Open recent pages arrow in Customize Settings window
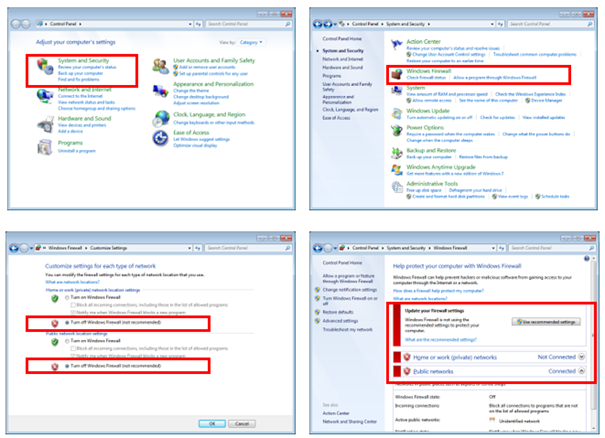The image size is (605, 438). [32, 248]
